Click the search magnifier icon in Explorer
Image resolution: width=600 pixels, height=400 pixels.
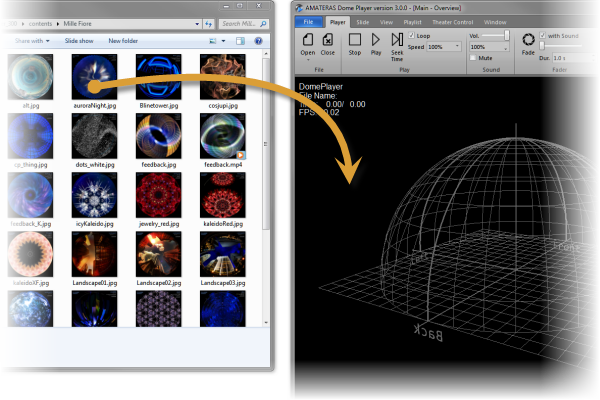point(263,24)
